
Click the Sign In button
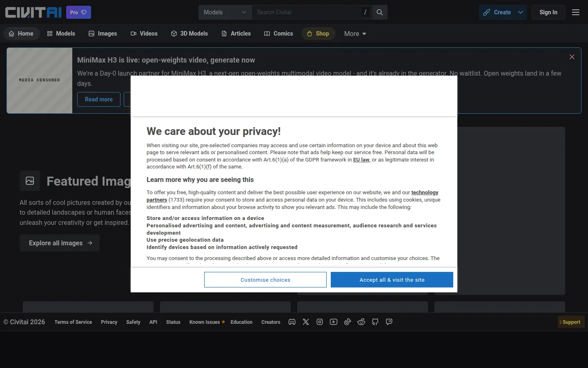(548, 12)
